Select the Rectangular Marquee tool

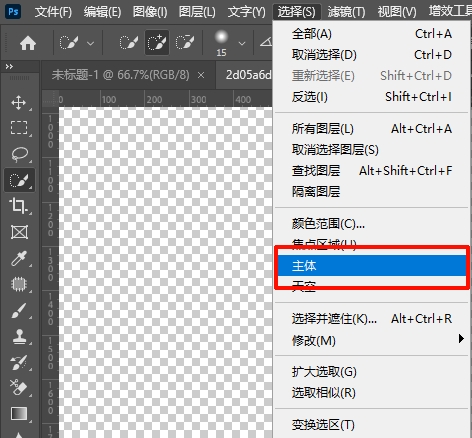(19, 128)
